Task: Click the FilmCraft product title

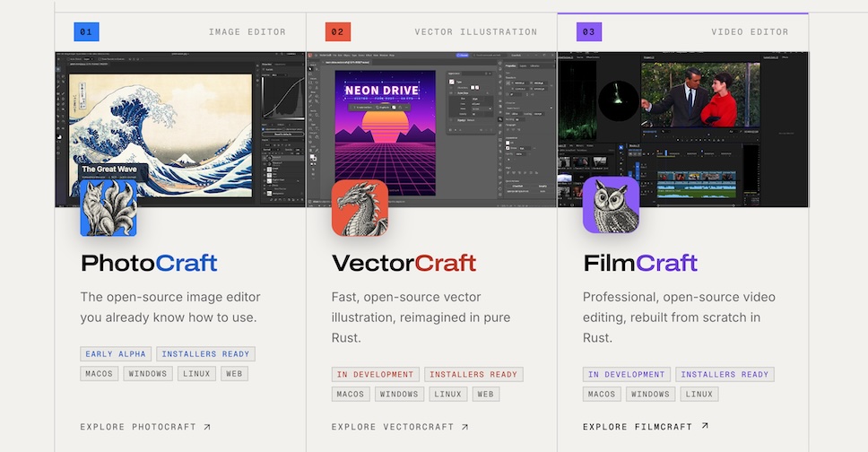Action: coord(640,263)
